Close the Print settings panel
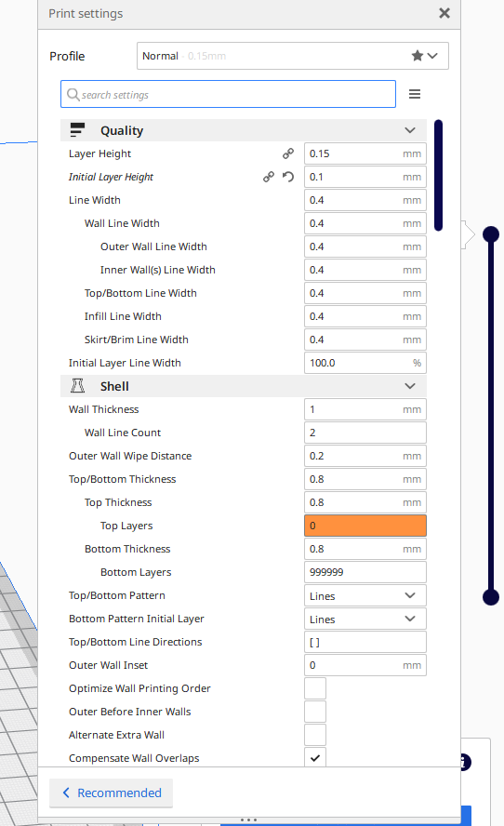The image size is (504, 826). click(444, 13)
